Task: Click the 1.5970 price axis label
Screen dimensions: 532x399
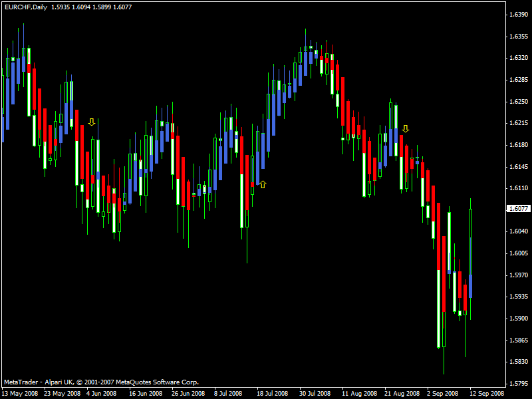Action: [519, 275]
